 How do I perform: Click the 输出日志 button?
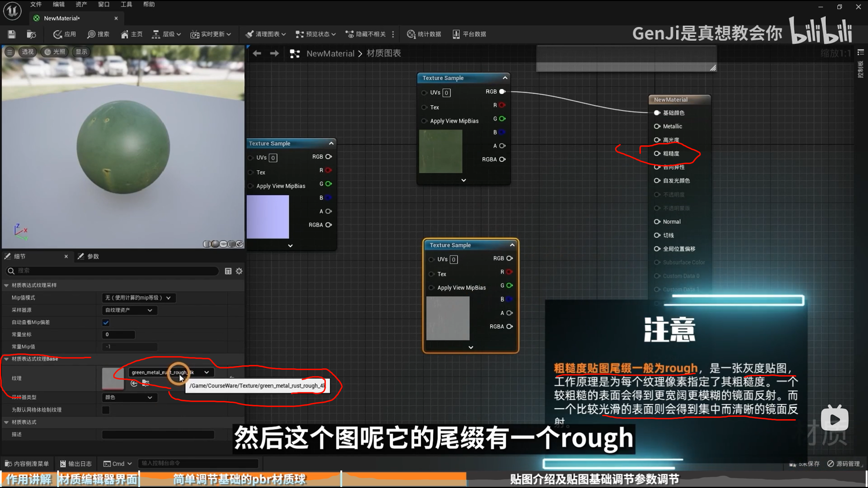pyautogui.click(x=76, y=464)
